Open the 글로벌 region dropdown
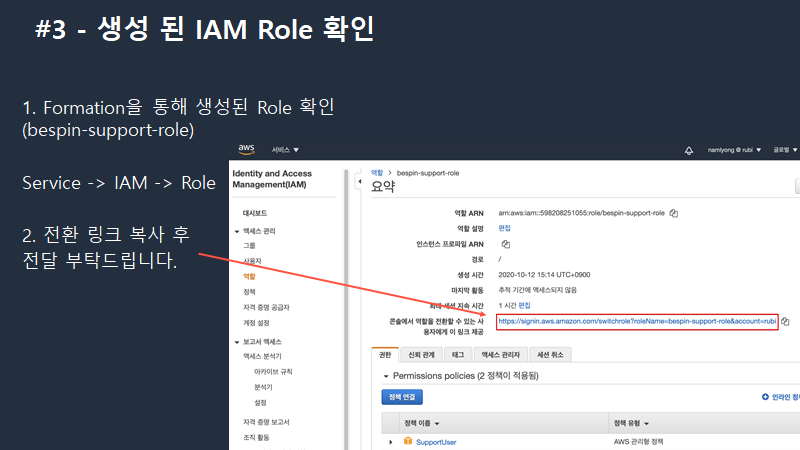 [785, 150]
